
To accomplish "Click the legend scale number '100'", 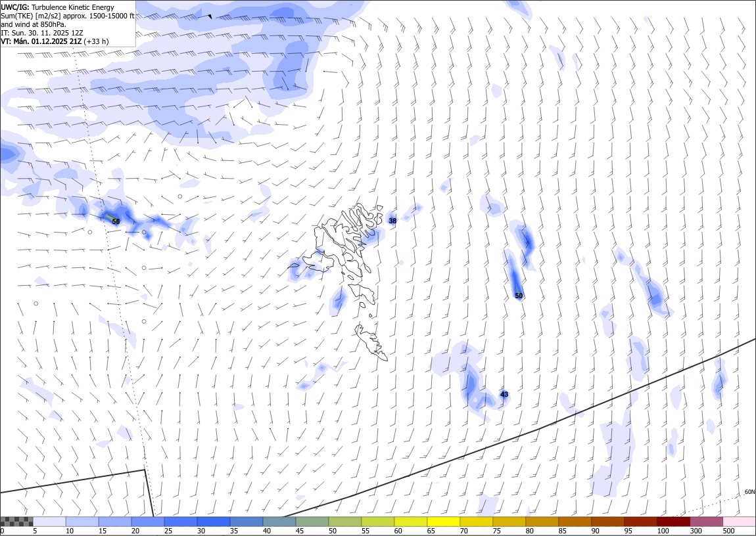I will tap(663, 531).
